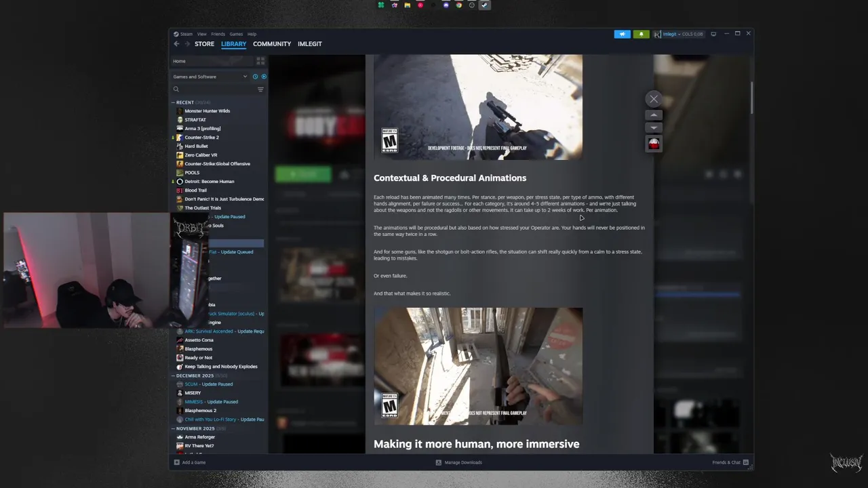The width and height of the screenshot is (868, 488).
Task: Toggle the ready-to-play filter icon
Action: [264, 77]
